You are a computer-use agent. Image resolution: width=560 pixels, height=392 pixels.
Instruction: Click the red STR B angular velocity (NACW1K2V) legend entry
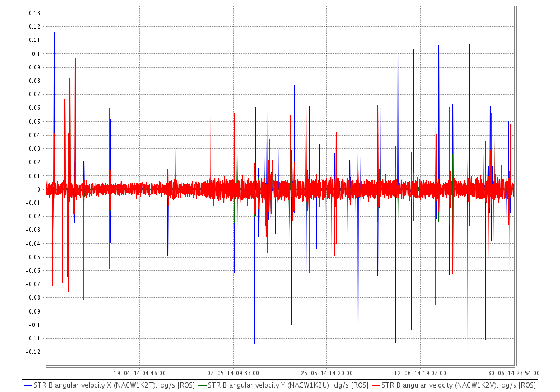coord(454,385)
